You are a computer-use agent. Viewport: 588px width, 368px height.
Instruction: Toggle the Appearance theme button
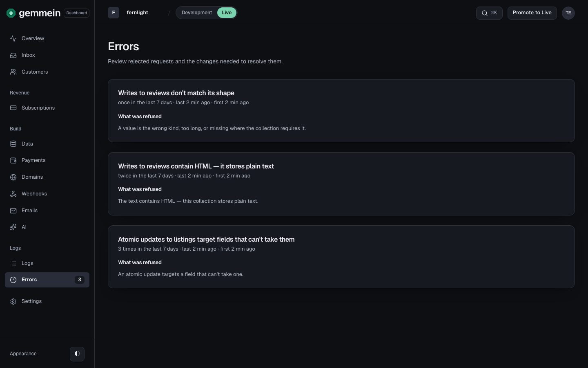[77, 354]
